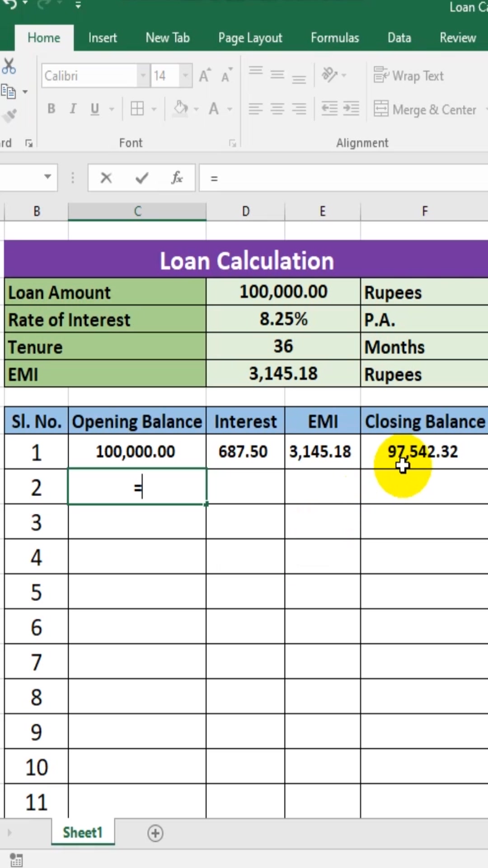Click the Rate of Interest 8.25% cell
The image size is (488, 868).
[x=283, y=319]
